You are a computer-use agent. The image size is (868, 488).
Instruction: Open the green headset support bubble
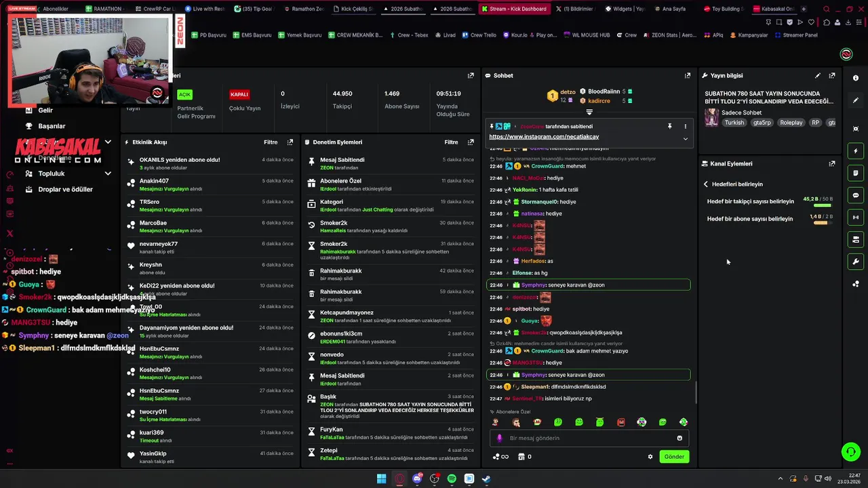[850, 451]
